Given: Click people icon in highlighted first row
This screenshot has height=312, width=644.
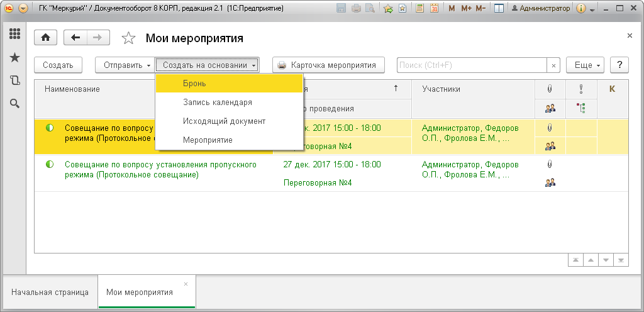Looking at the screenshot, I should [550, 146].
